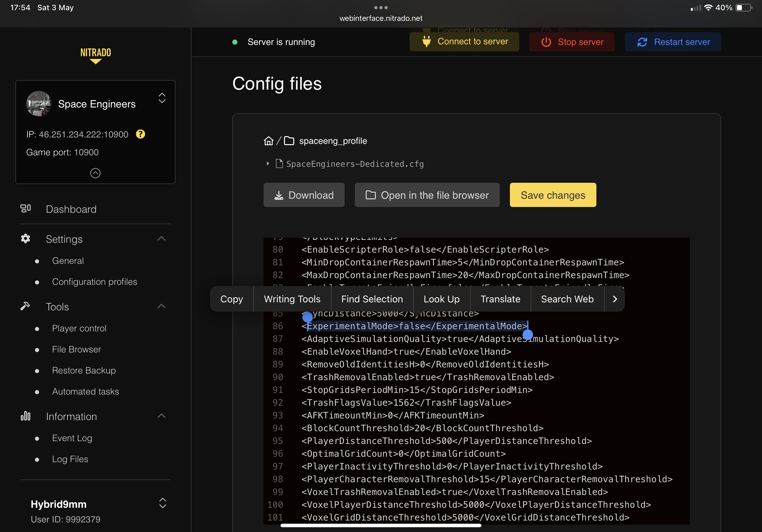
Task: Click the MaxDropContainerRespawnTime line 82
Action: click(465, 275)
